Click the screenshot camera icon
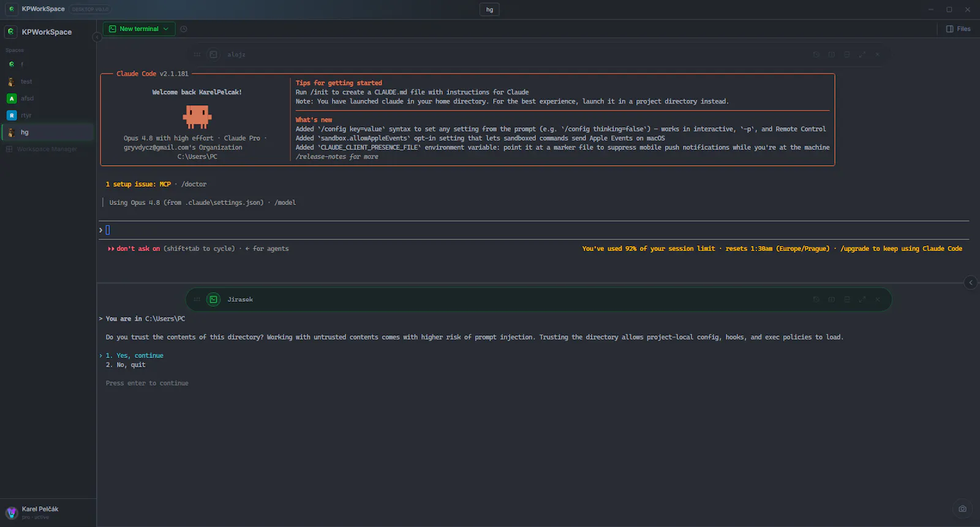This screenshot has height=527, width=980. [962, 509]
